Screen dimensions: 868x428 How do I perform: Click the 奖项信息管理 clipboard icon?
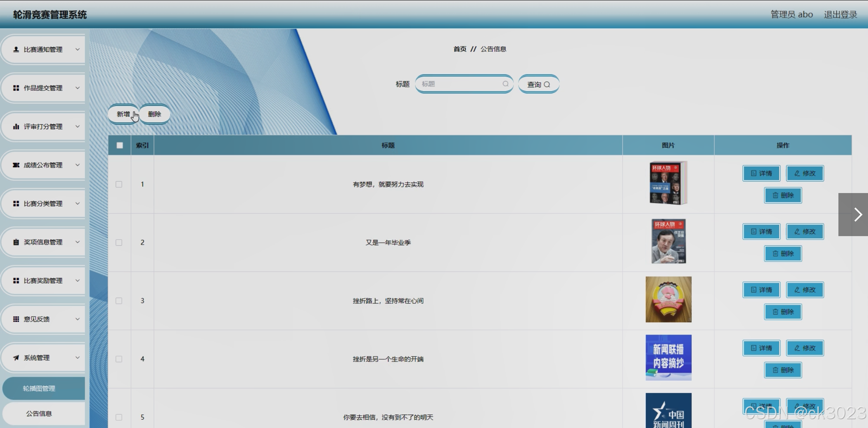(x=16, y=242)
